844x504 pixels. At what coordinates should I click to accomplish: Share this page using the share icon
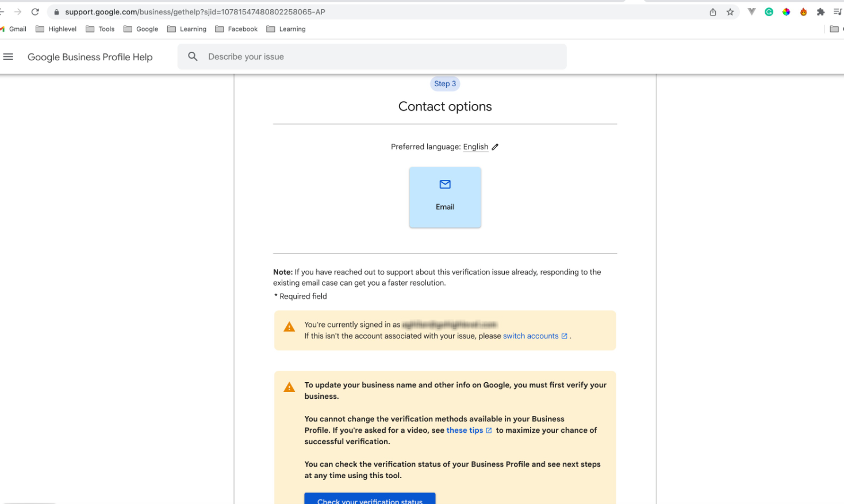713,12
